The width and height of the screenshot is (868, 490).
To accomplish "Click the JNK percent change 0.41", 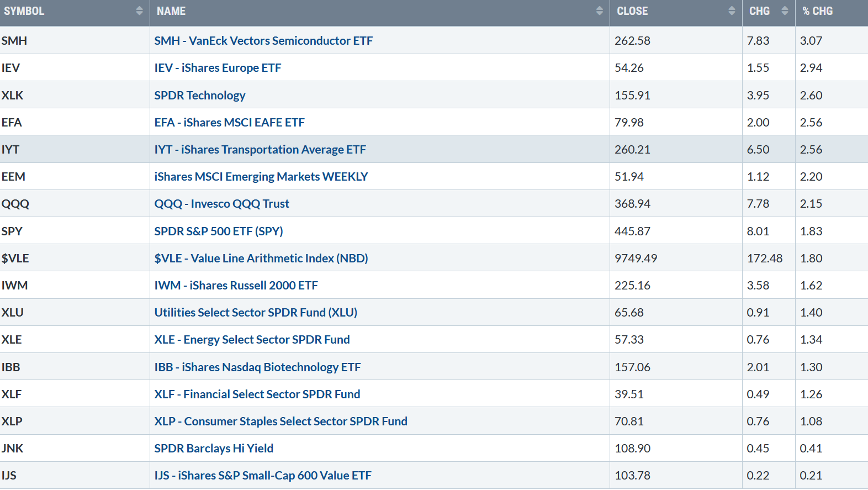I will [811, 449].
